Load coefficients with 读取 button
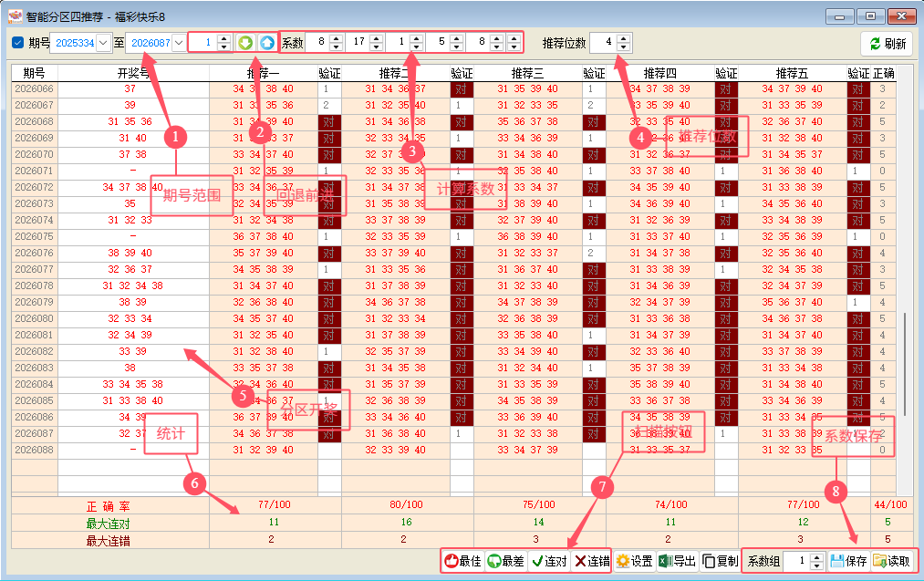 point(891,561)
